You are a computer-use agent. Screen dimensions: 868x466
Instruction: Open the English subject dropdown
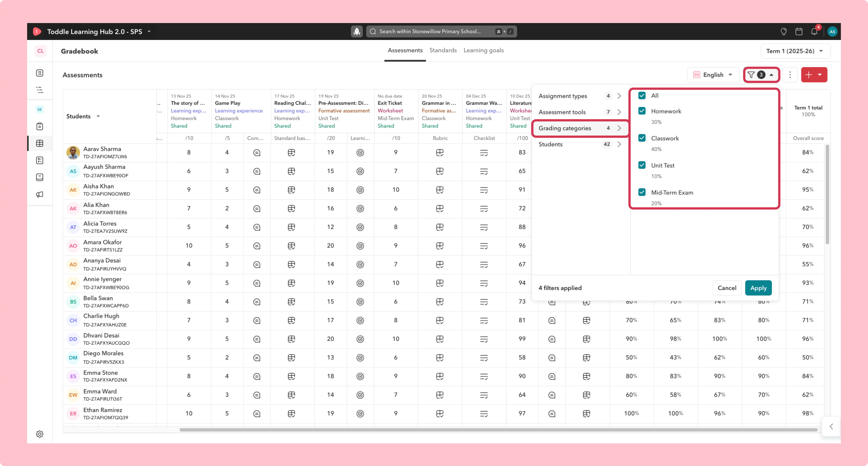713,75
